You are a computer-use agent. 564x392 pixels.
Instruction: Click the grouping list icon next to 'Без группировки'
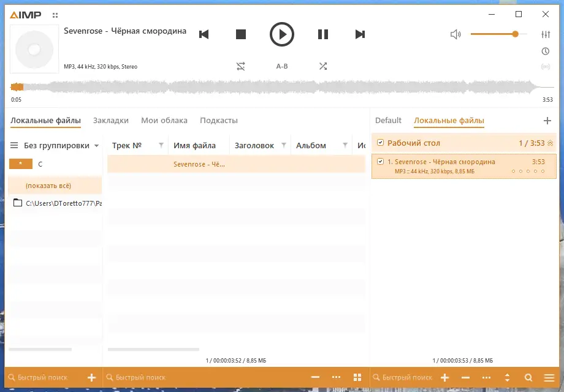tap(14, 145)
